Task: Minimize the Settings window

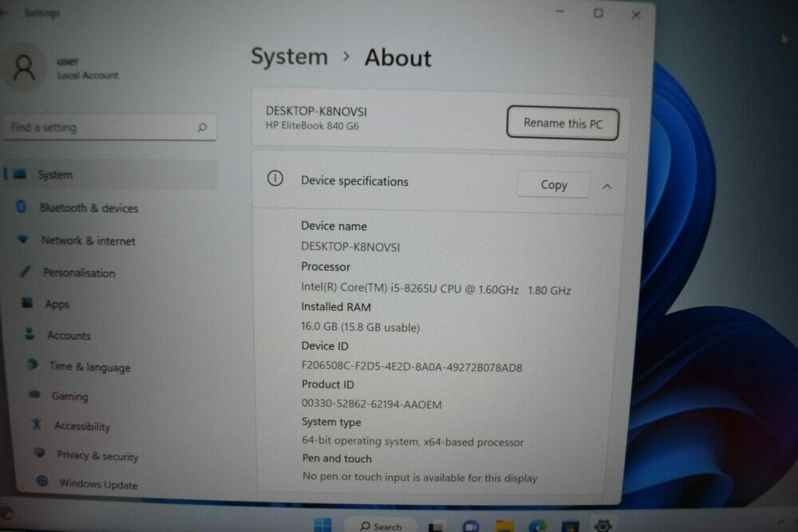Action: 560,12
